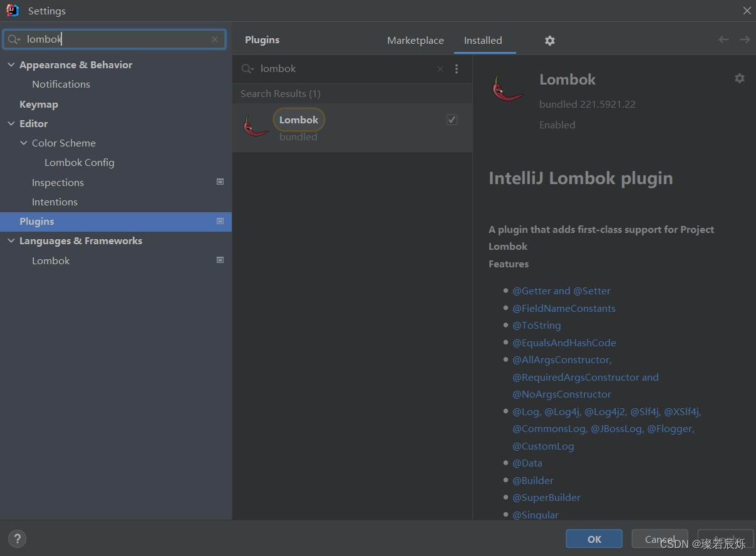756x556 pixels.
Task: Select Notifications in settings tree
Action: tap(61, 84)
